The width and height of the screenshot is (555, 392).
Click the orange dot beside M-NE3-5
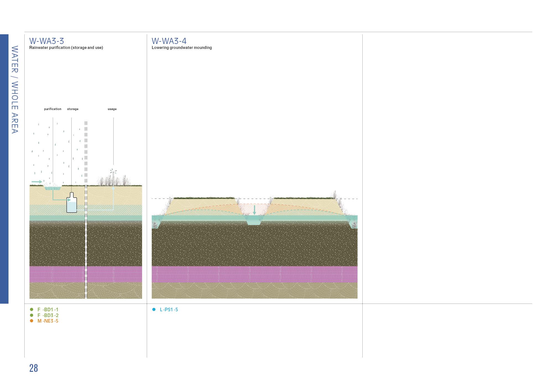(x=32, y=321)
